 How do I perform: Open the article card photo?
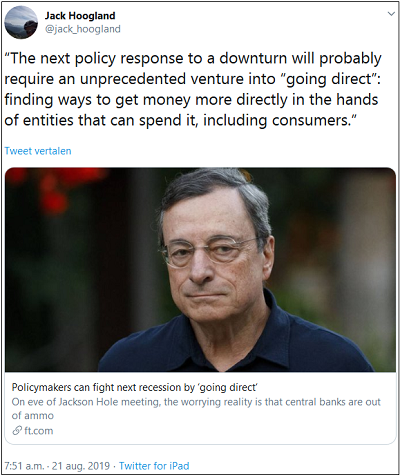point(200,270)
